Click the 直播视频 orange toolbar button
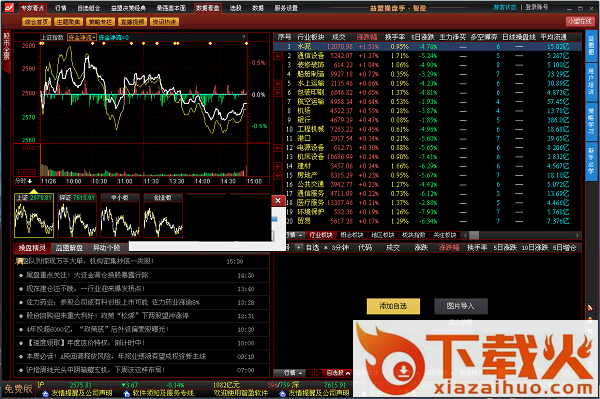Viewport: 600px width, 399px height. (132, 22)
